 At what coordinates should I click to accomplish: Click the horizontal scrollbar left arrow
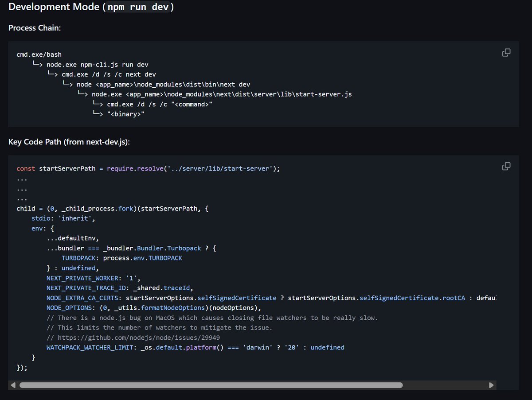click(x=14, y=385)
